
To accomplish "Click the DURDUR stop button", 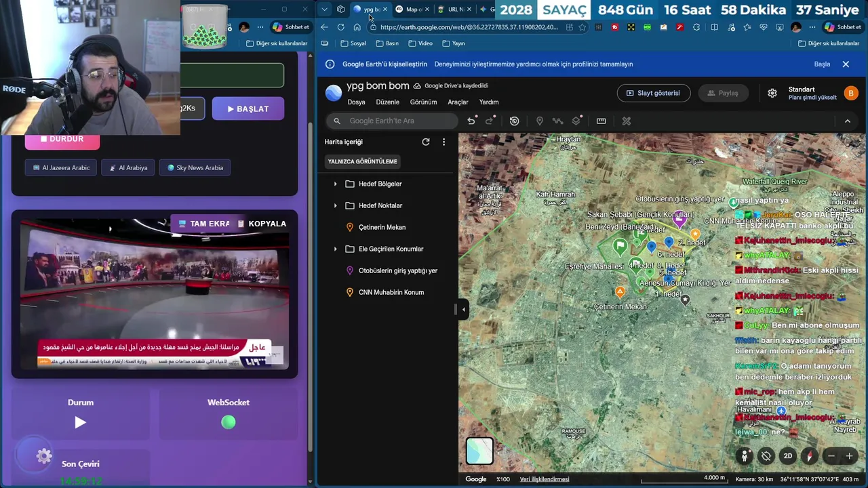I will [62, 139].
